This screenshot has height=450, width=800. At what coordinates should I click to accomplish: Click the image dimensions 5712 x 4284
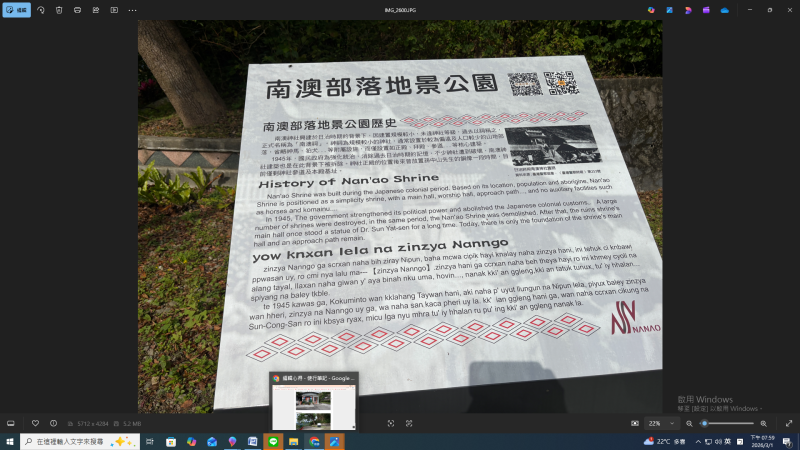pyautogui.click(x=92, y=423)
